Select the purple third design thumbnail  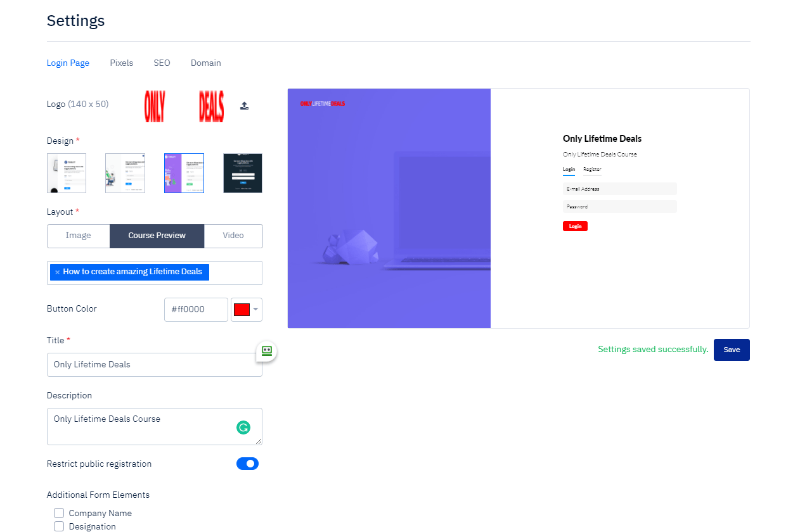(184, 173)
